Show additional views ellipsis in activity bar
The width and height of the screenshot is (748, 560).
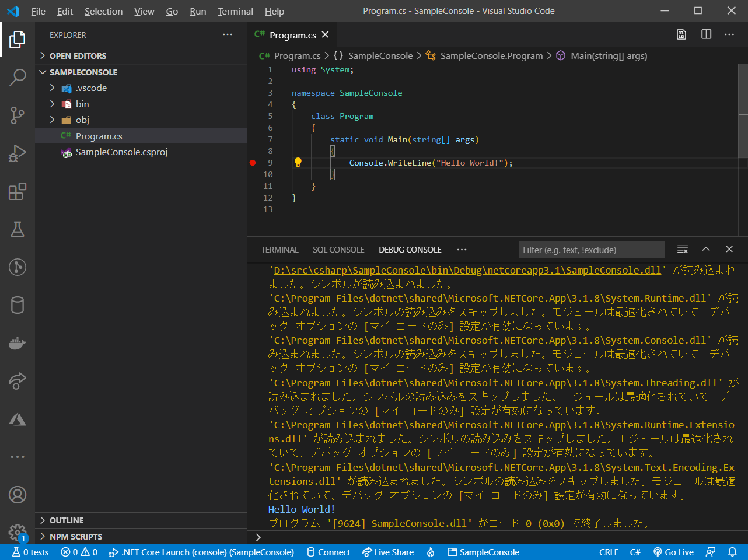[x=18, y=457]
